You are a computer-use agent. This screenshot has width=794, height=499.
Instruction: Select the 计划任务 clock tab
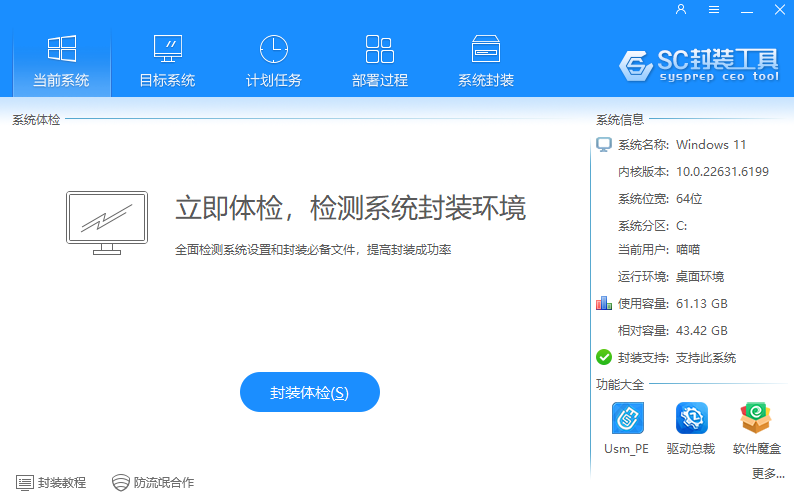pos(273,62)
